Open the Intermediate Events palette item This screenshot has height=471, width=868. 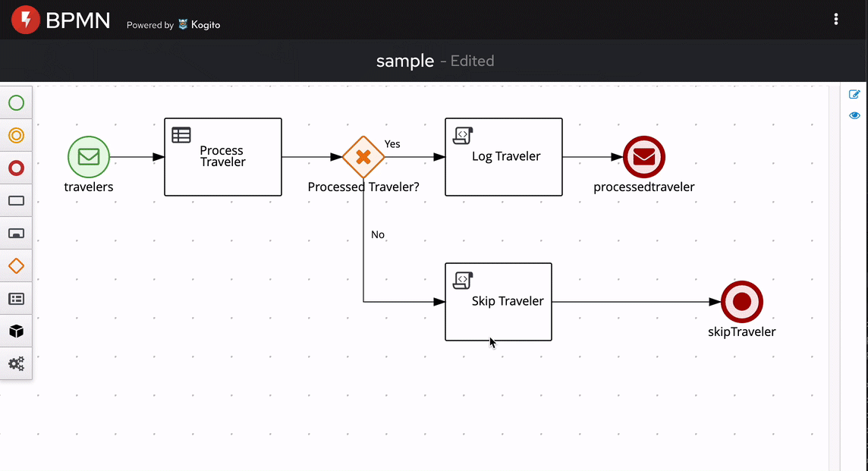coord(16,136)
